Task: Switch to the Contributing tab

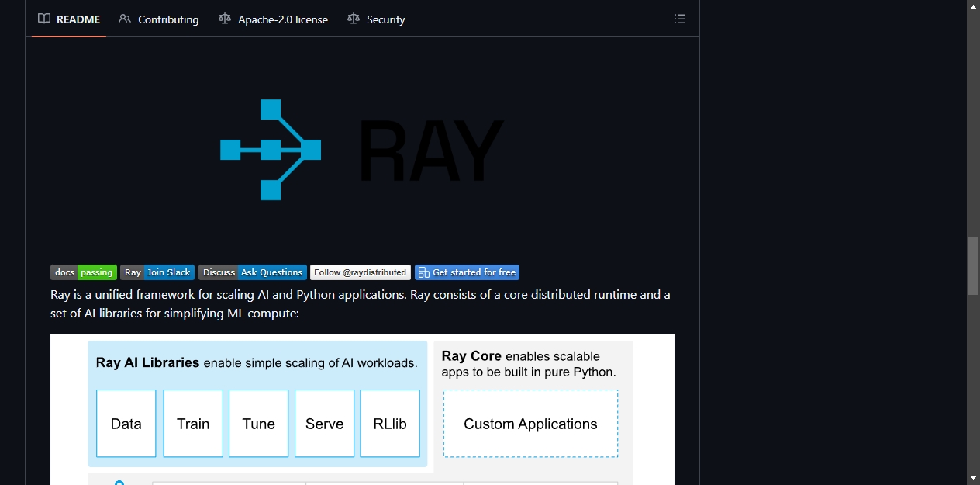Action: [159, 19]
